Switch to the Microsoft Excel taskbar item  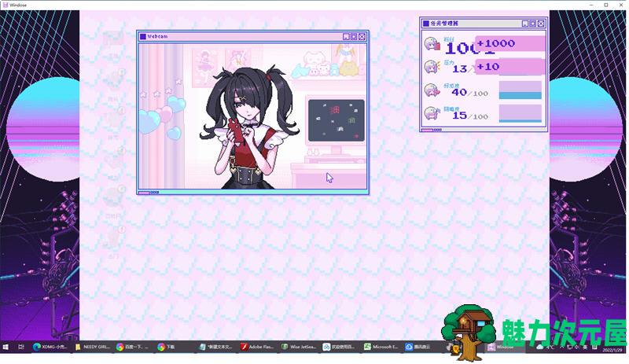coord(381,347)
